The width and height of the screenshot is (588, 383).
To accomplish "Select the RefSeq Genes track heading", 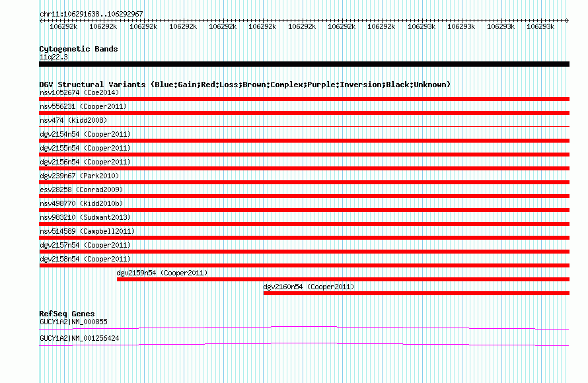I will pos(67,314).
